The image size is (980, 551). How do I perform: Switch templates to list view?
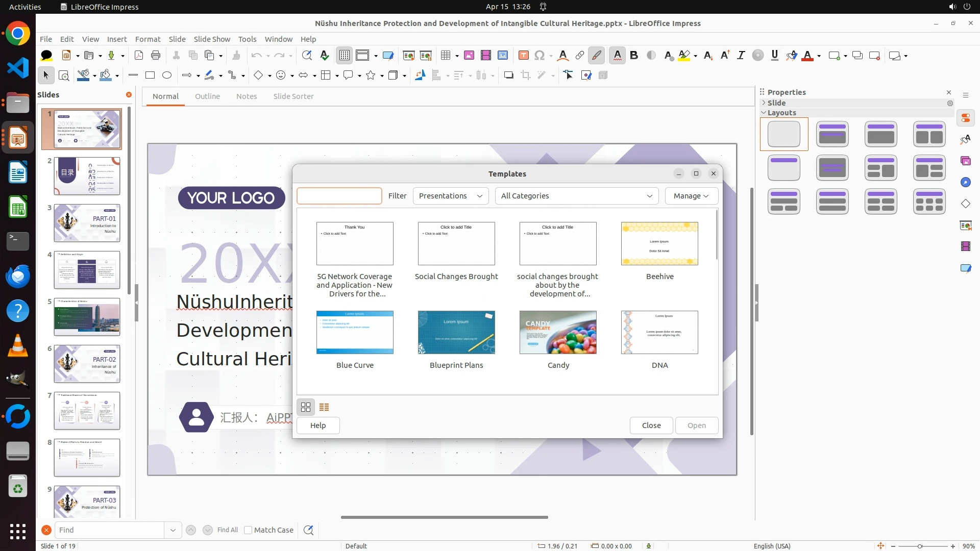click(324, 407)
